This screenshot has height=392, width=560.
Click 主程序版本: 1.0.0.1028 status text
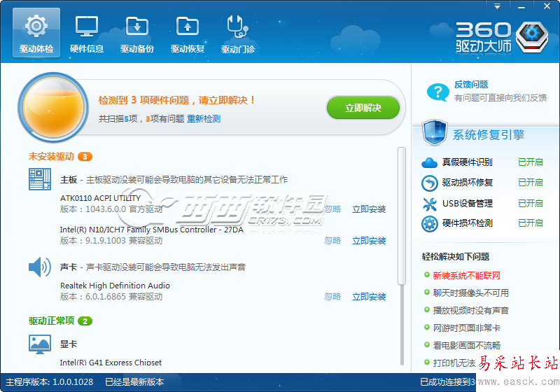click(50, 382)
